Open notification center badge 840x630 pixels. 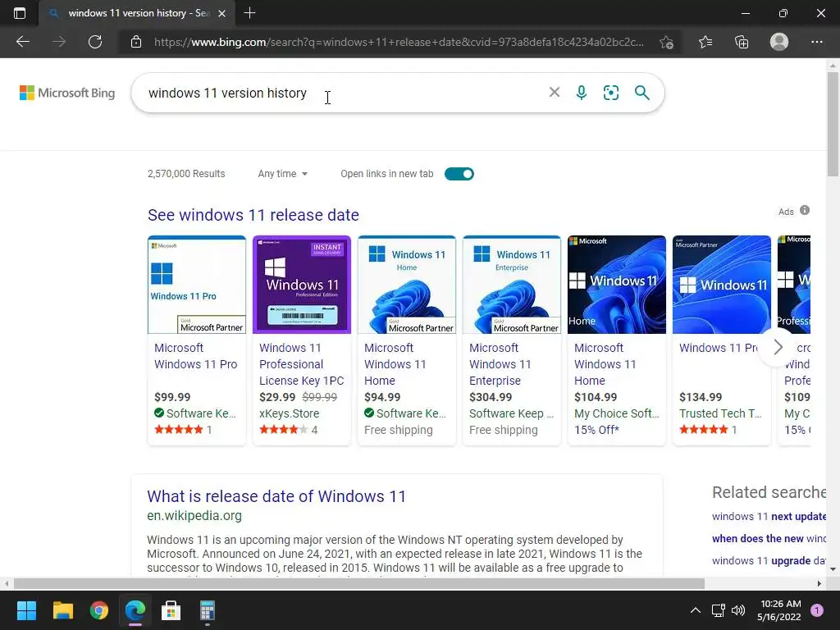(817, 610)
